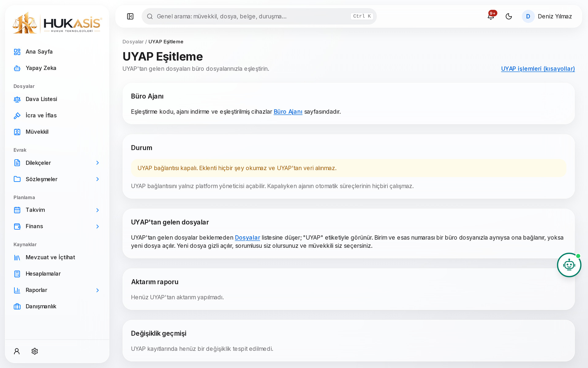
Task: Open the AI assistant robot bubble
Action: pos(569,265)
